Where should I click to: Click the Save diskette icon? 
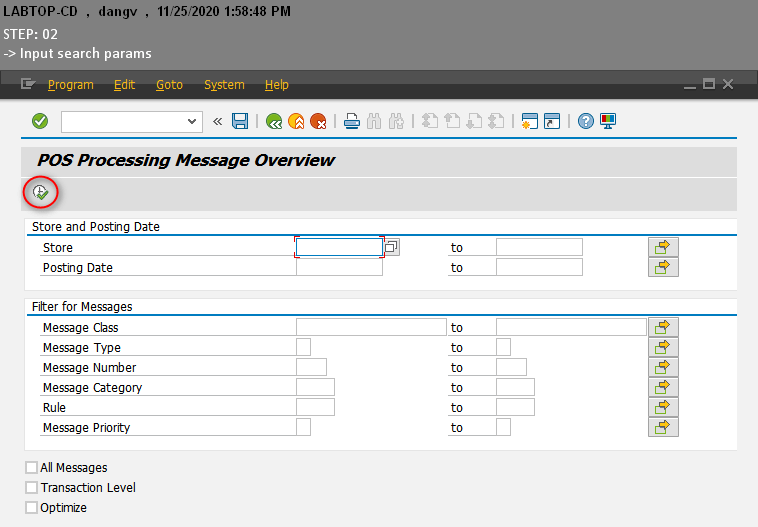[x=240, y=121]
